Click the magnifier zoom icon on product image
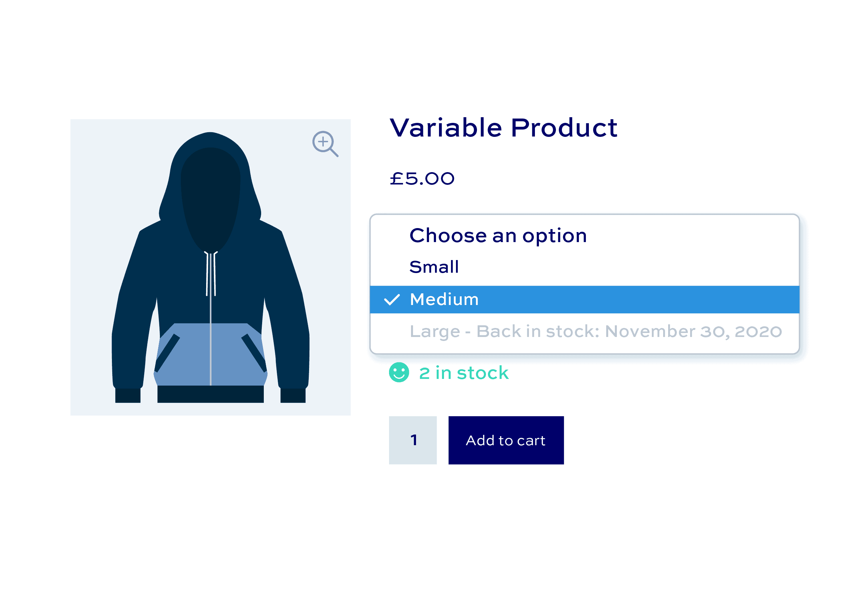Screen dimensions: 867x616 click(x=325, y=144)
